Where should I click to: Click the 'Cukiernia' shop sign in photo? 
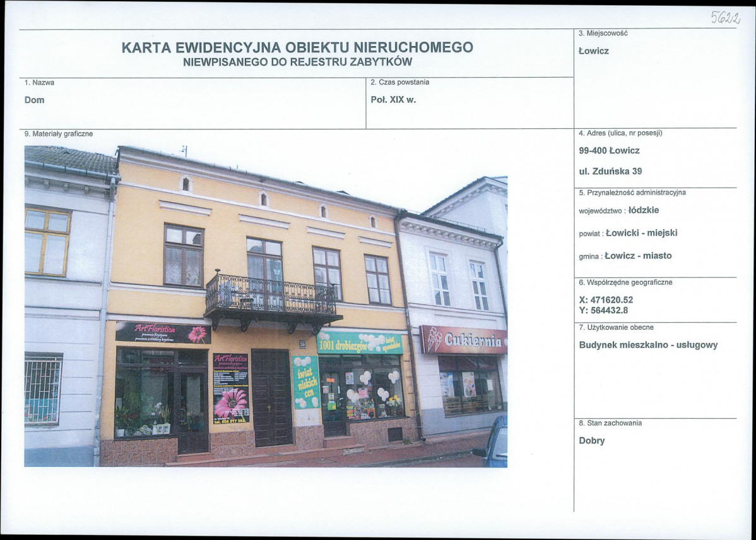point(463,340)
